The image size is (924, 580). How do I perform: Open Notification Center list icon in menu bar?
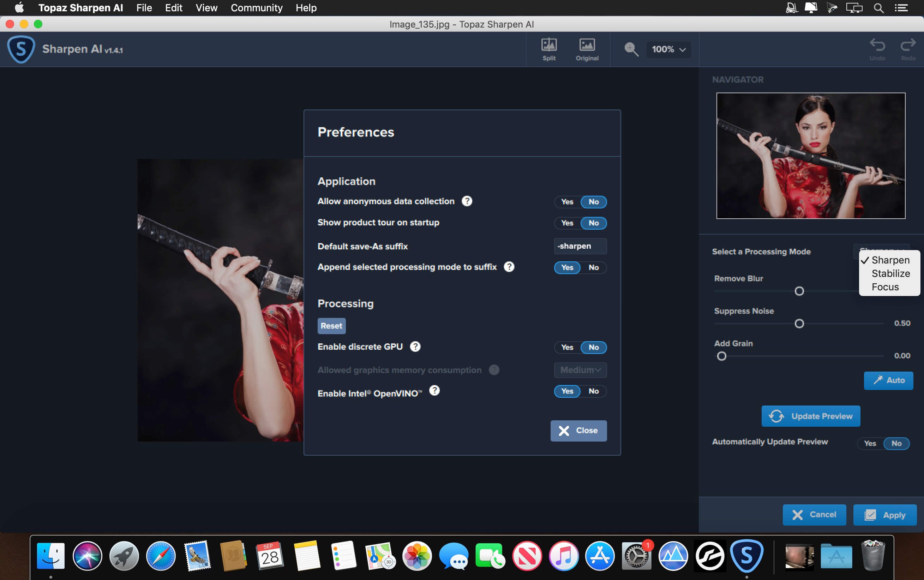point(901,8)
